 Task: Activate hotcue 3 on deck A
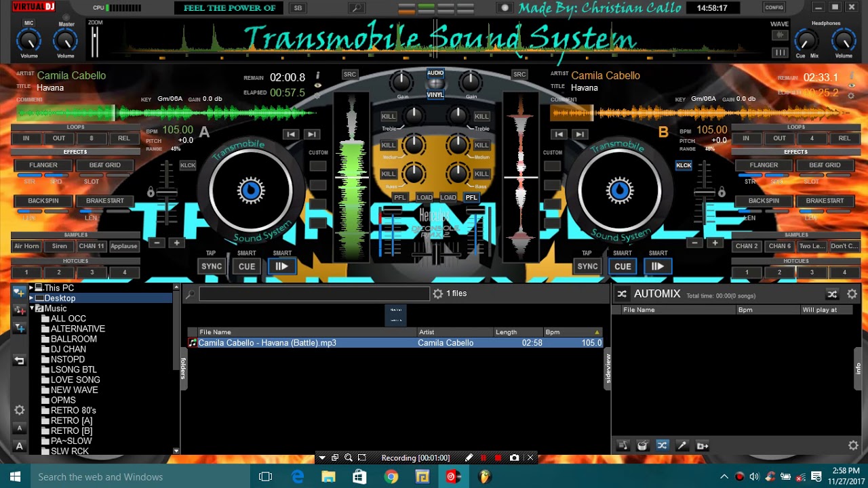(92, 272)
